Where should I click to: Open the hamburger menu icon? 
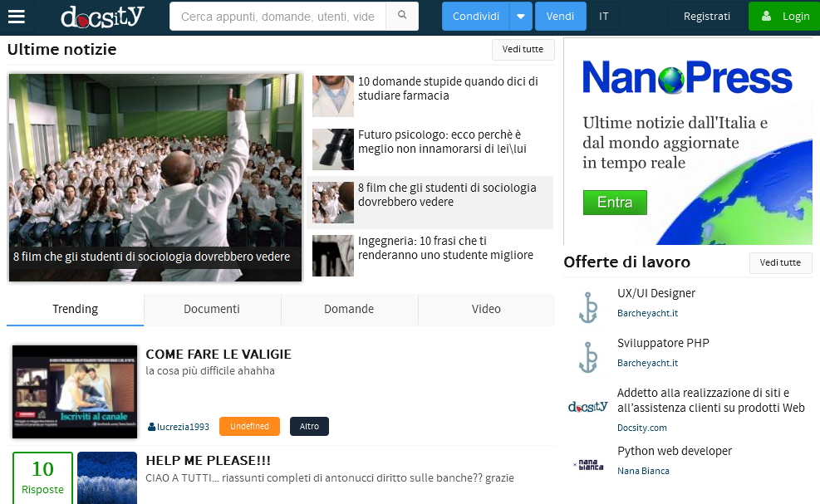point(17,17)
